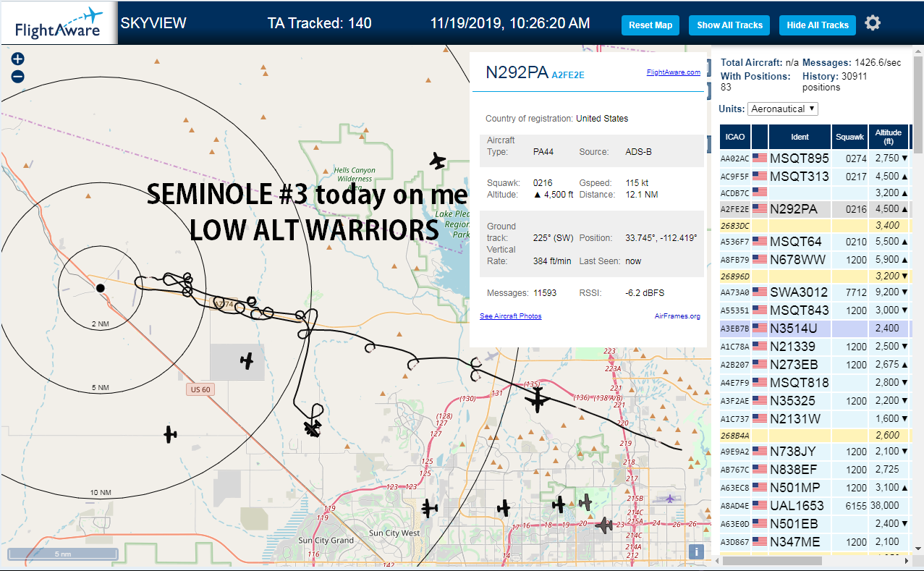Select ICAO 2683DC row
The image size is (924, 571).
pyautogui.click(x=815, y=225)
